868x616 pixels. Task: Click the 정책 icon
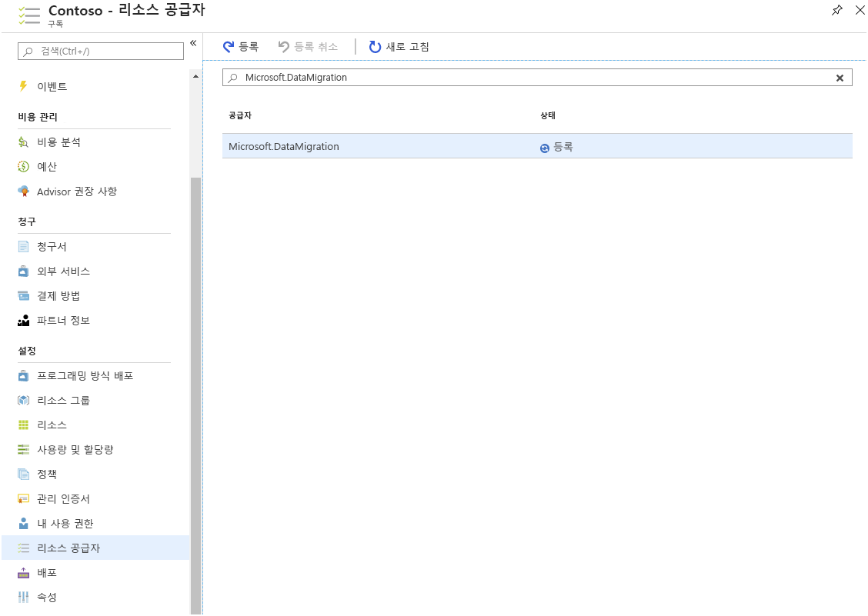coord(23,474)
